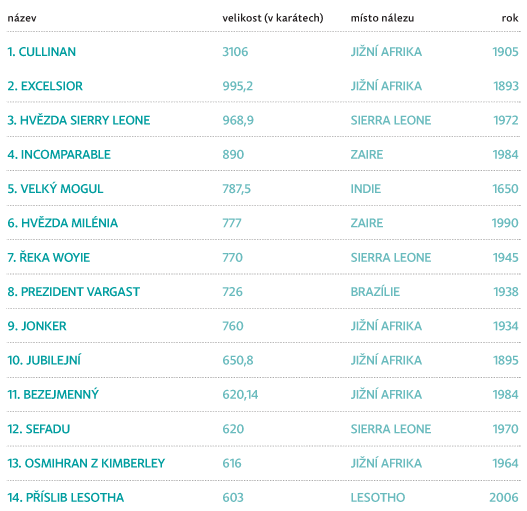
Task: Open '3. HVĚZDA SIERRY LEONE' row title
Action: point(79,120)
